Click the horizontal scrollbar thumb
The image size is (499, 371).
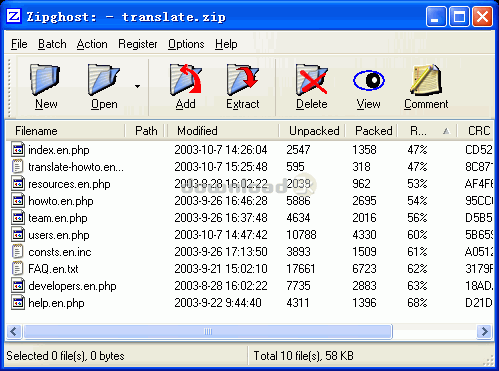pyautogui.click(x=208, y=332)
